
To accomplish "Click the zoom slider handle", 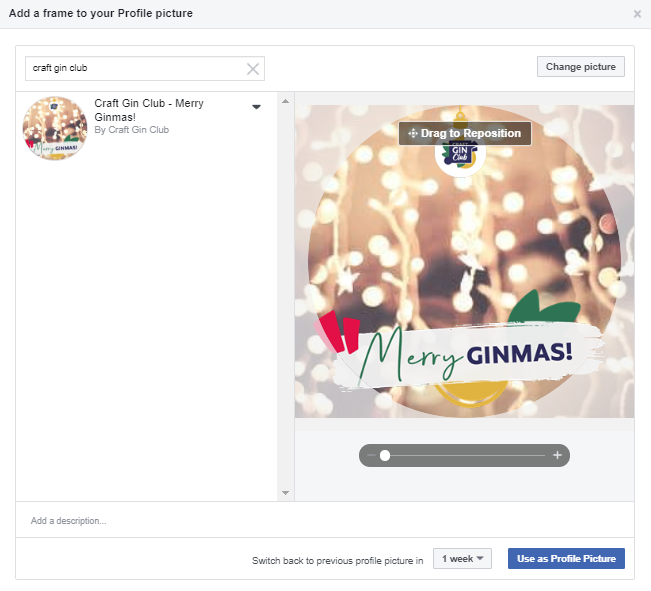I will pyautogui.click(x=385, y=455).
